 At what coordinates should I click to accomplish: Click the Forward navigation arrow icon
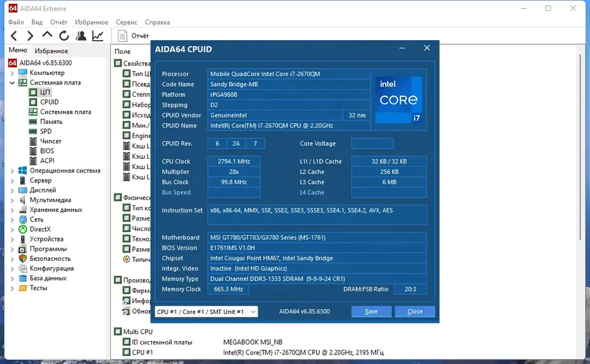point(30,36)
